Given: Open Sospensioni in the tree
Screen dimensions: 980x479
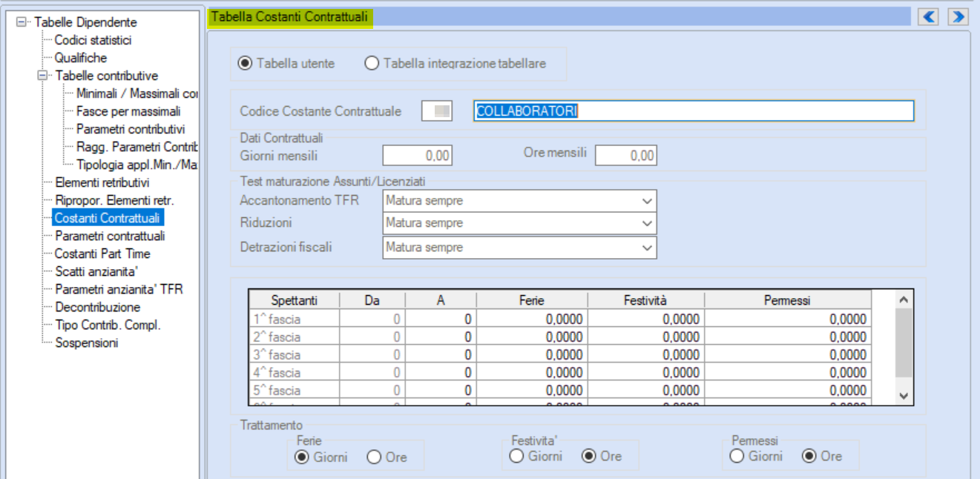Looking at the screenshot, I should [87, 343].
